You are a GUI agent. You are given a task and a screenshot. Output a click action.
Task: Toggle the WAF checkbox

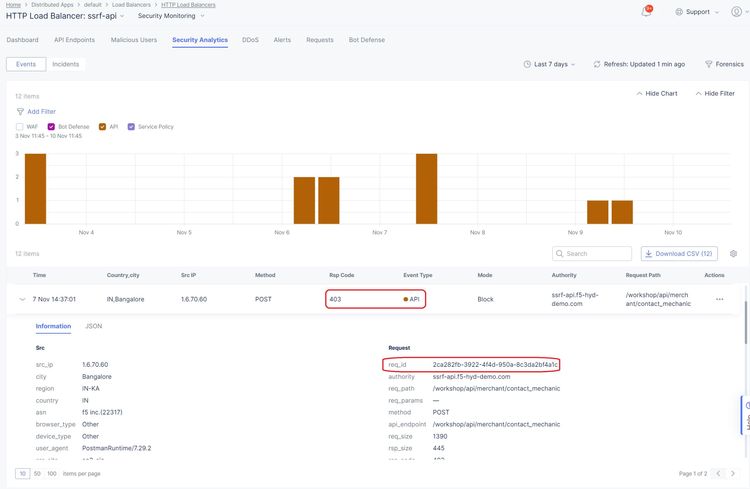[20, 127]
